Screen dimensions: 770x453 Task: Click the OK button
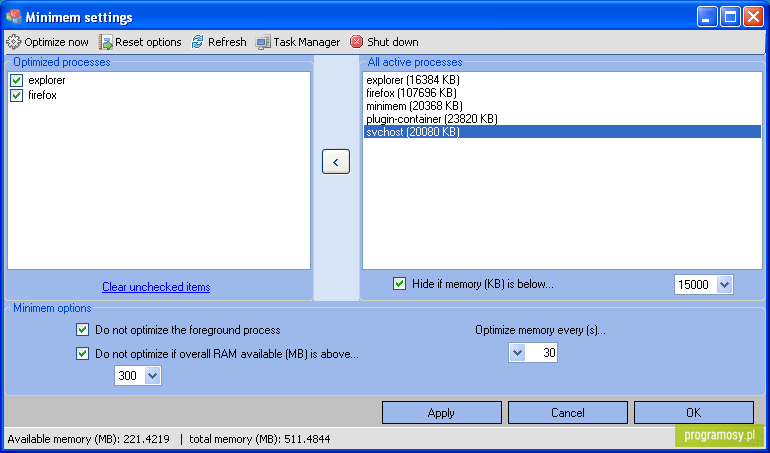point(693,413)
